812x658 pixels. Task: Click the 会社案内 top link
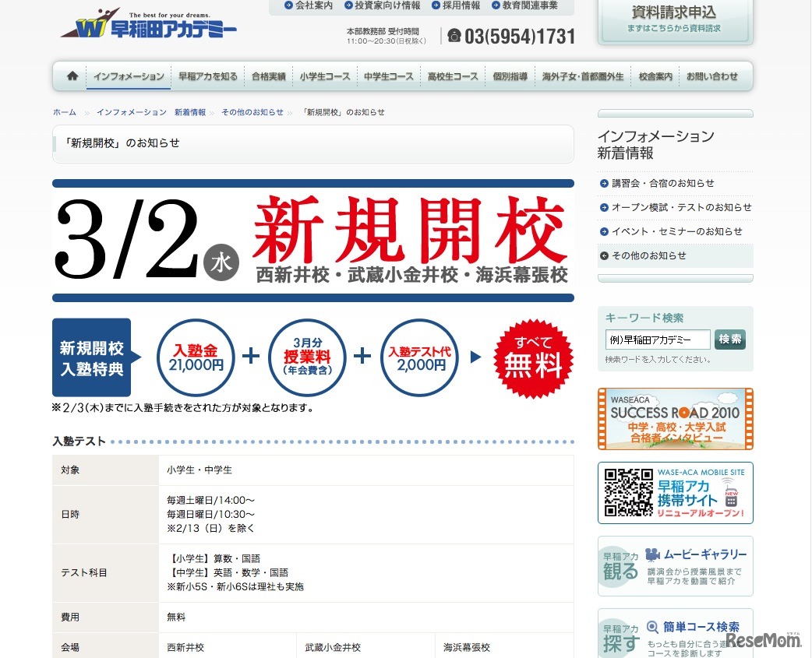click(314, 5)
